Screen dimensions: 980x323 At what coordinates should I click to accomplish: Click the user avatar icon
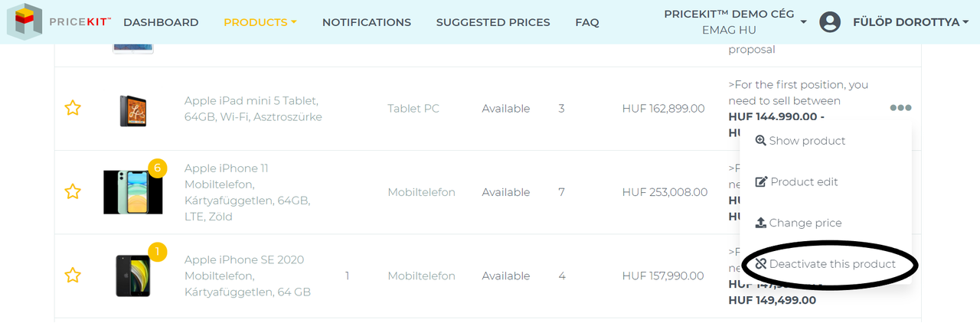830,22
